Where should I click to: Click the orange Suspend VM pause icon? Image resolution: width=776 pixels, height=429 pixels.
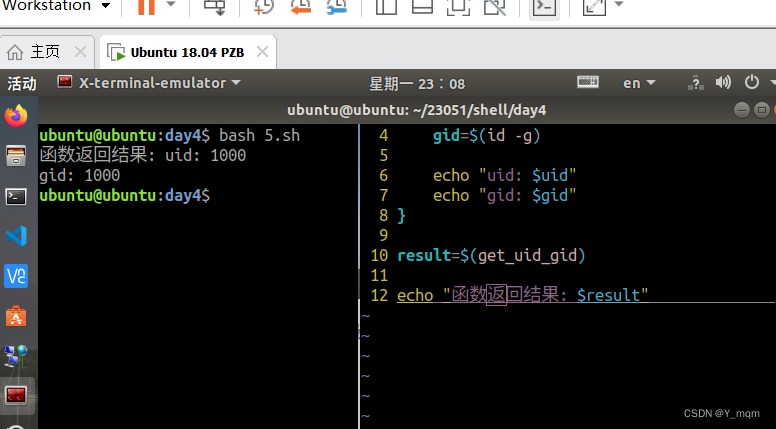coord(146,7)
